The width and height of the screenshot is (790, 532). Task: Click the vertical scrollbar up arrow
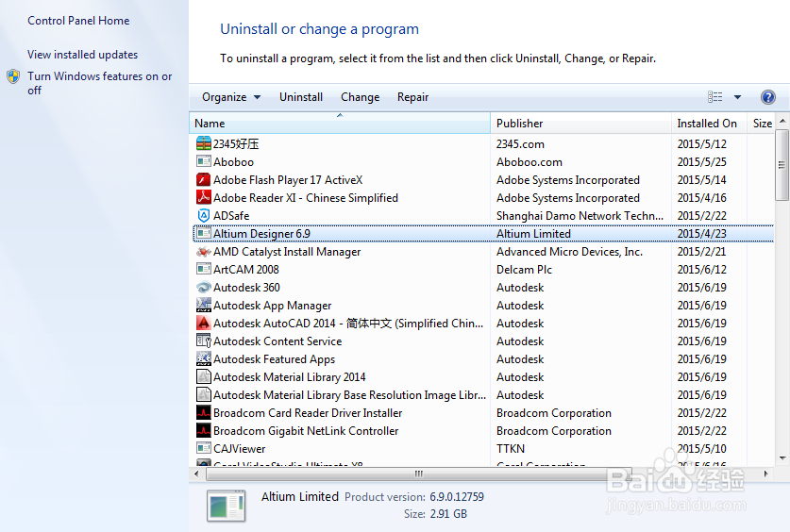[x=782, y=121]
